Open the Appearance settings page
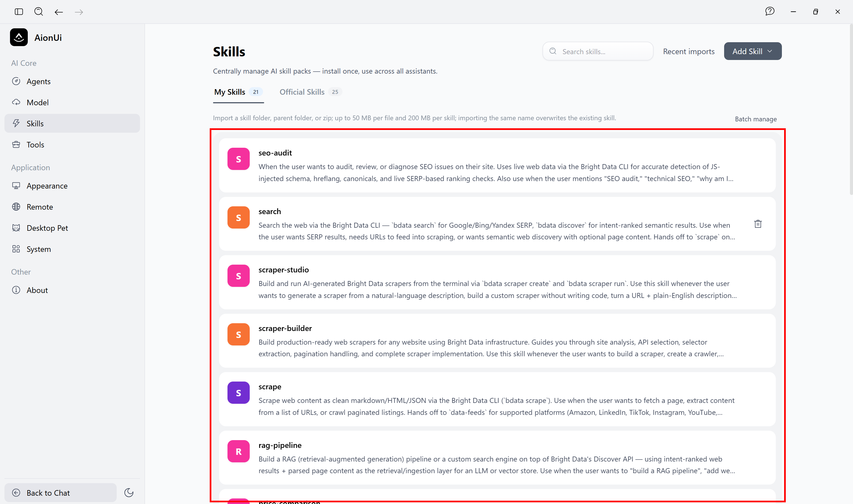The height and width of the screenshot is (504, 853). pyautogui.click(x=72, y=186)
